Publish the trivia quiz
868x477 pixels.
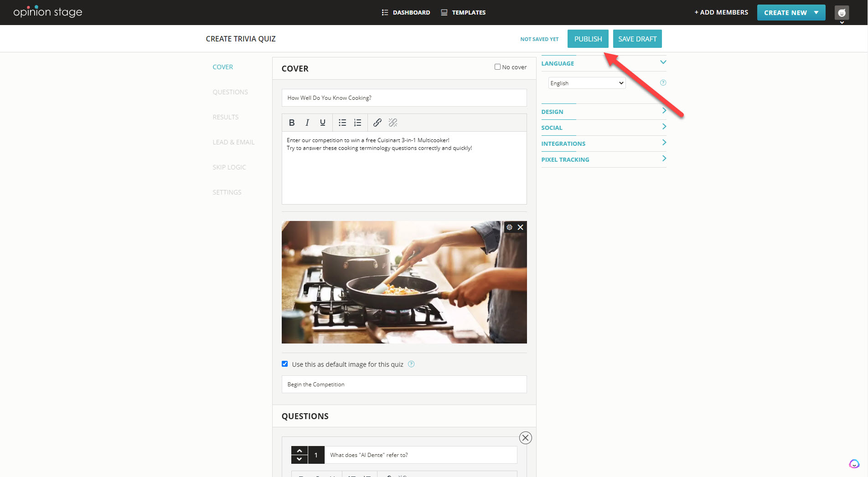[x=588, y=39]
